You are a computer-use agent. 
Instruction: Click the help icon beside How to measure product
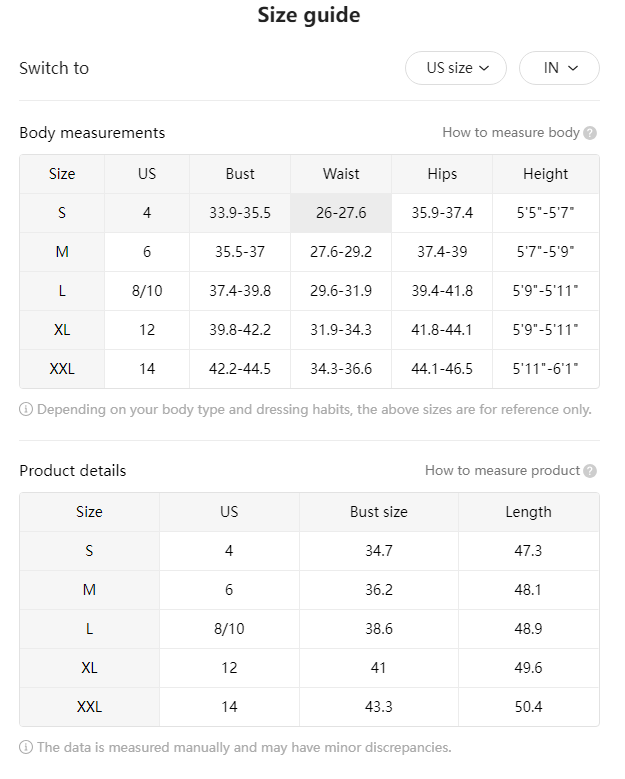pos(590,471)
